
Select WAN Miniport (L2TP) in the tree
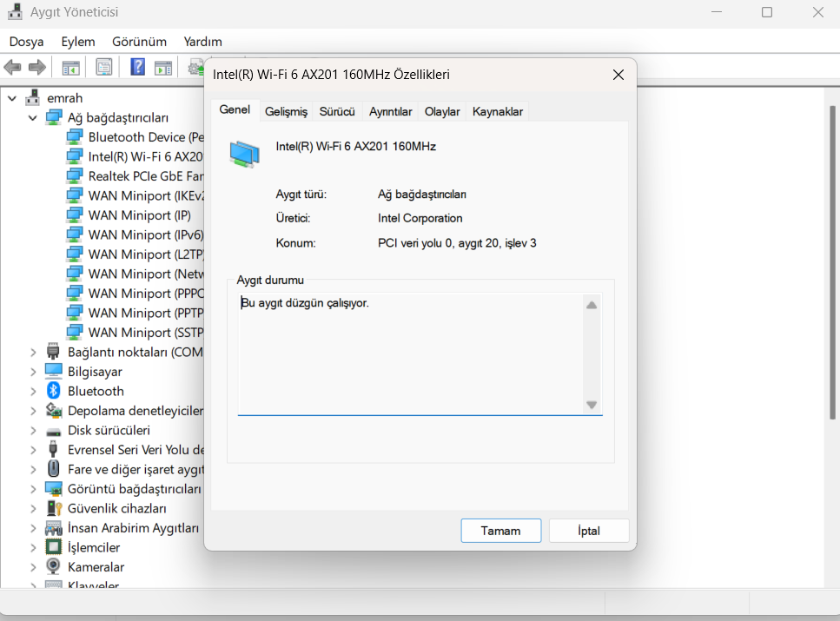pyautogui.click(x=146, y=254)
